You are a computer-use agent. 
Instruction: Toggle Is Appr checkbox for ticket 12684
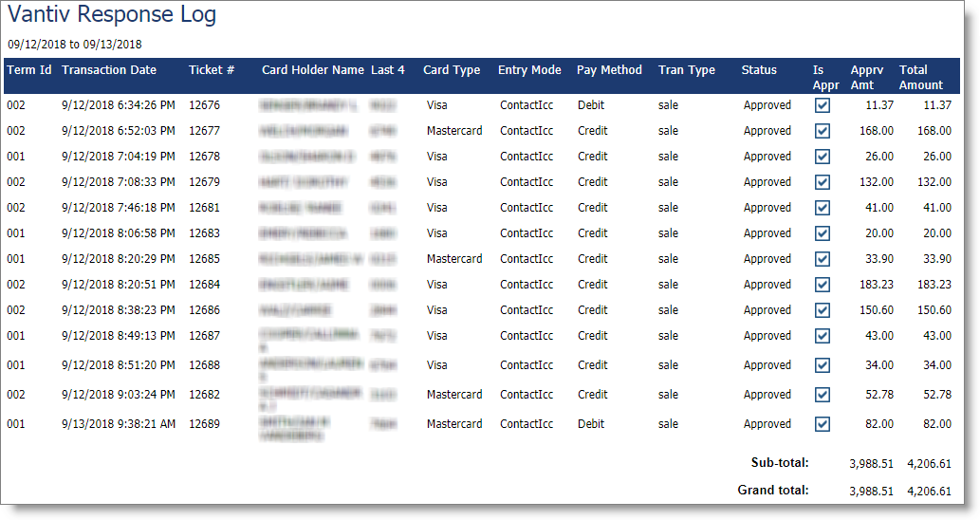(x=823, y=285)
